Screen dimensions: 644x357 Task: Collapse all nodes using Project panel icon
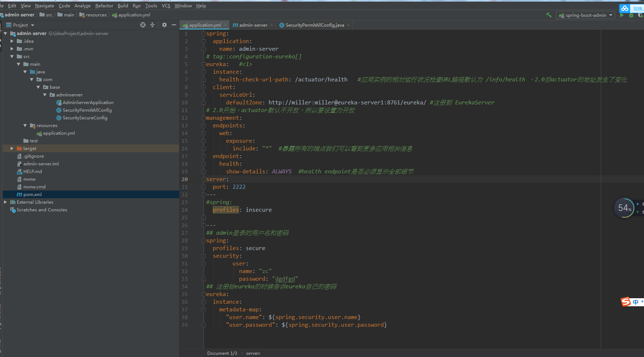click(x=153, y=25)
